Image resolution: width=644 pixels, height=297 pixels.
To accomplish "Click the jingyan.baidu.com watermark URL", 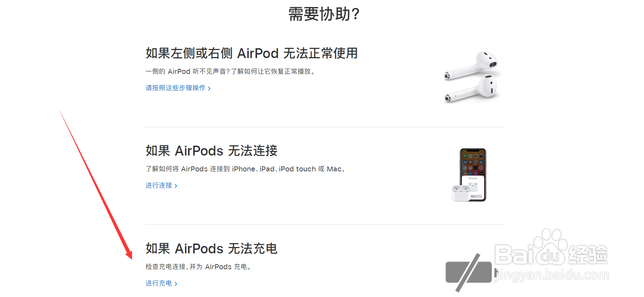I will coord(553,275).
